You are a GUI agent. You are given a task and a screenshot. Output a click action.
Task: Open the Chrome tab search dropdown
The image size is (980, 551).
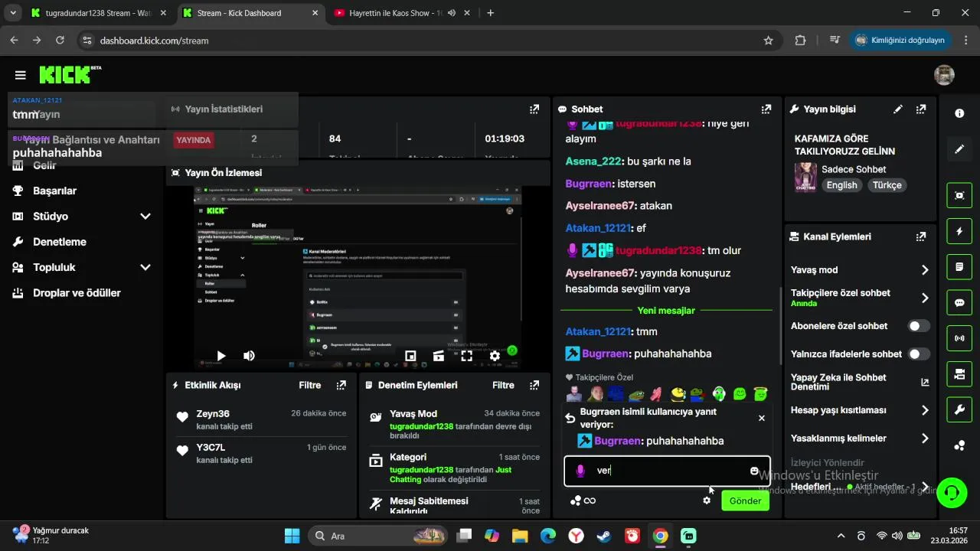(13, 13)
